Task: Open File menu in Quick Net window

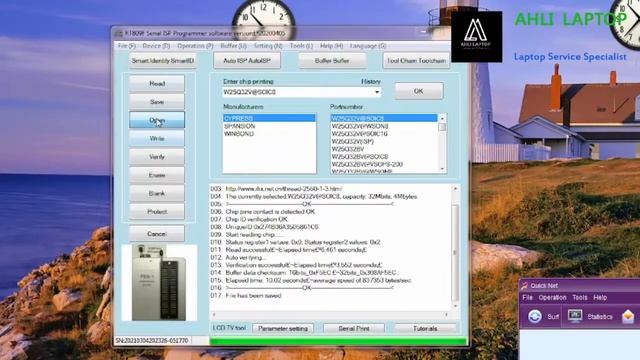Action: point(527,298)
